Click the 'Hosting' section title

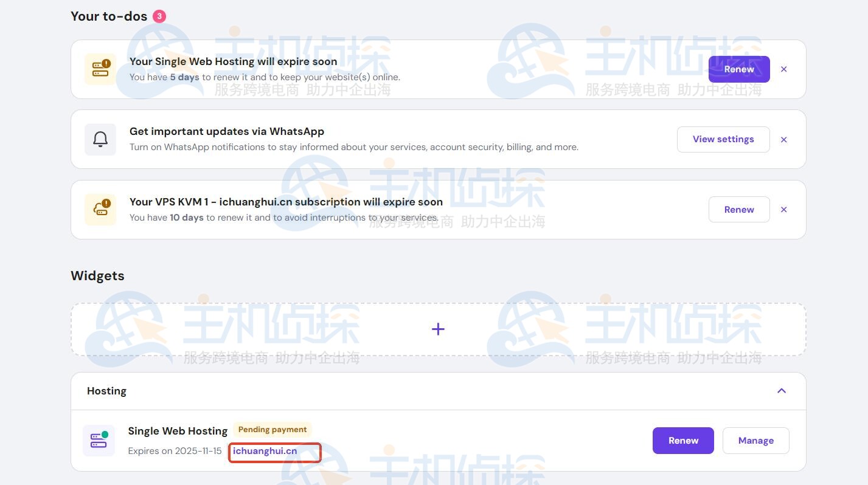click(106, 391)
